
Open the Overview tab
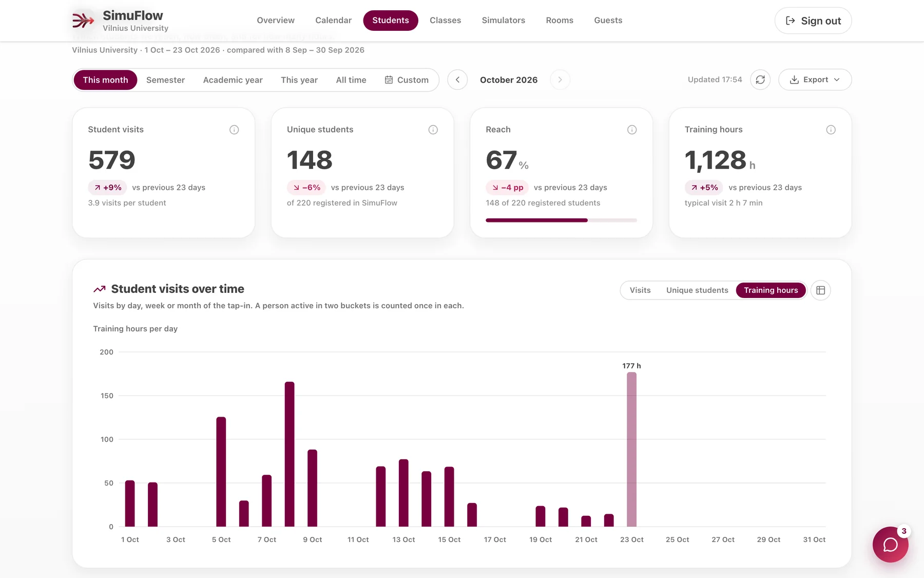click(276, 21)
